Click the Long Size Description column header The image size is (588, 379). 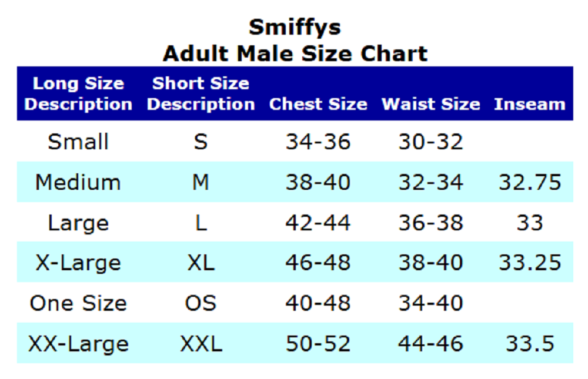78,93
